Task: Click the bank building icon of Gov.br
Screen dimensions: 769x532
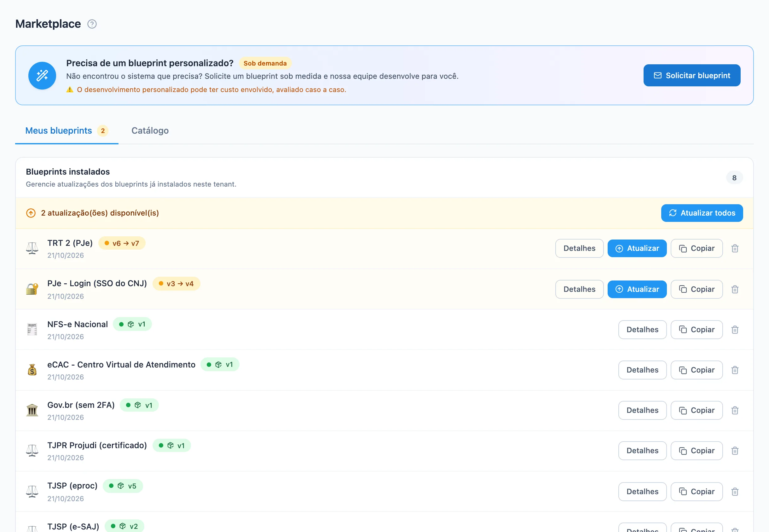Action: tap(32, 410)
